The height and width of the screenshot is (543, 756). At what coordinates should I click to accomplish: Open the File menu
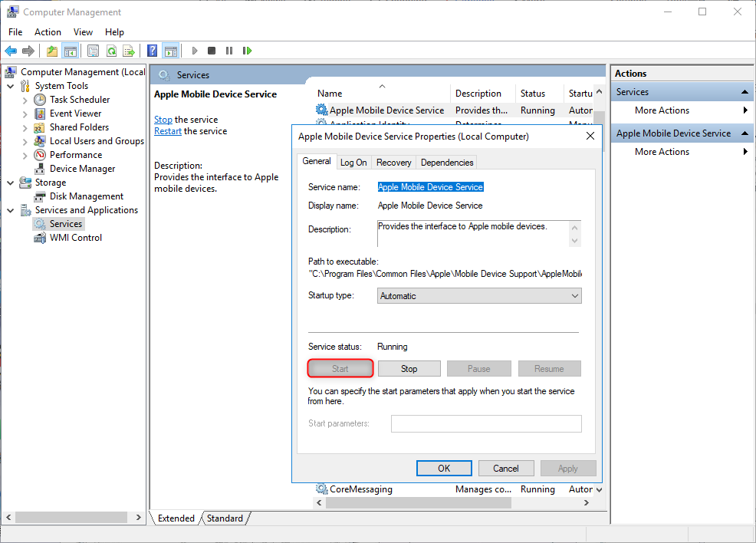pyautogui.click(x=15, y=31)
